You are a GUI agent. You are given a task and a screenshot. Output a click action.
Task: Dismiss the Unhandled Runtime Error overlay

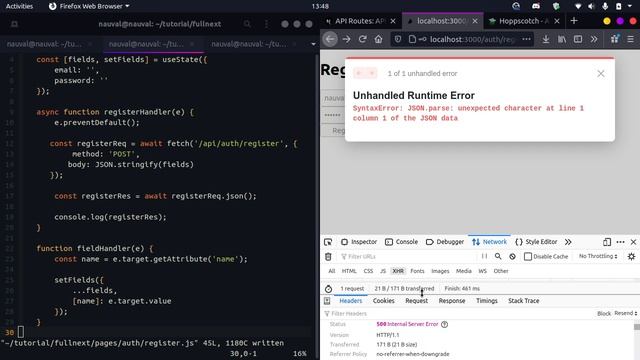[x=601, y=73]
